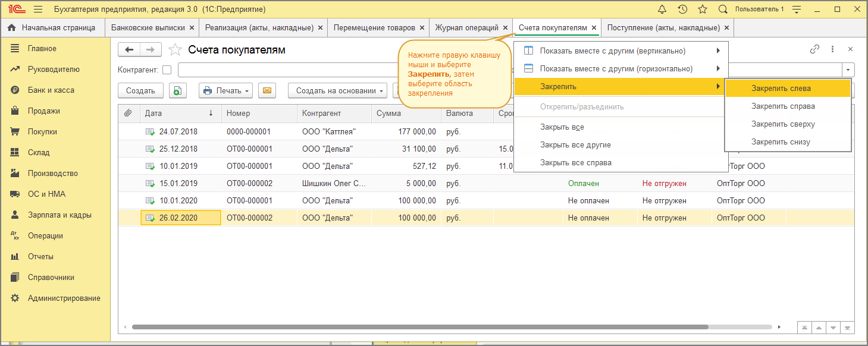Close the Реализация (акты, накладные) tab

click(320, 27)
